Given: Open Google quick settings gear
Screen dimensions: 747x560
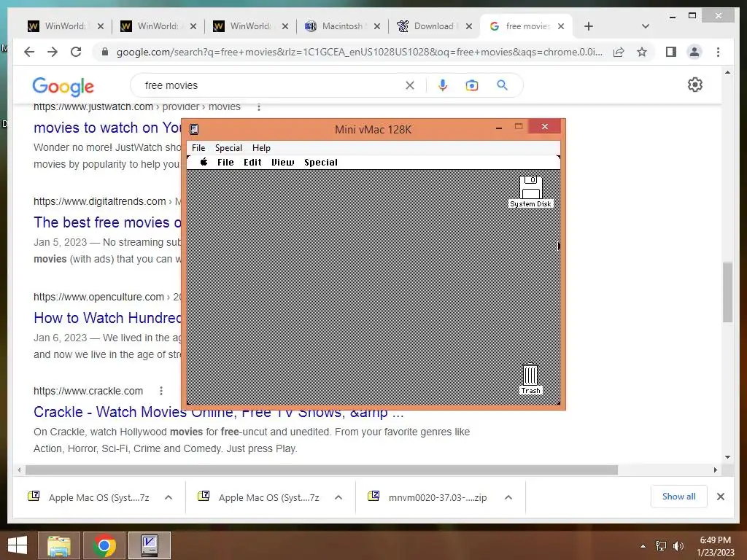Looking at the screenshot, I should pyautogui.click(x=695, y=85).
